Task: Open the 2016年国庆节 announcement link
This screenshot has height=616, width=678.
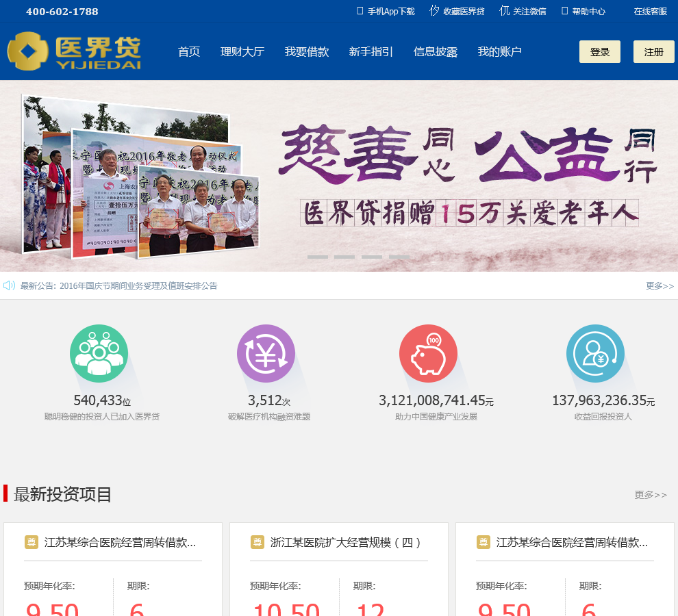Action: (x=138, y=285)
